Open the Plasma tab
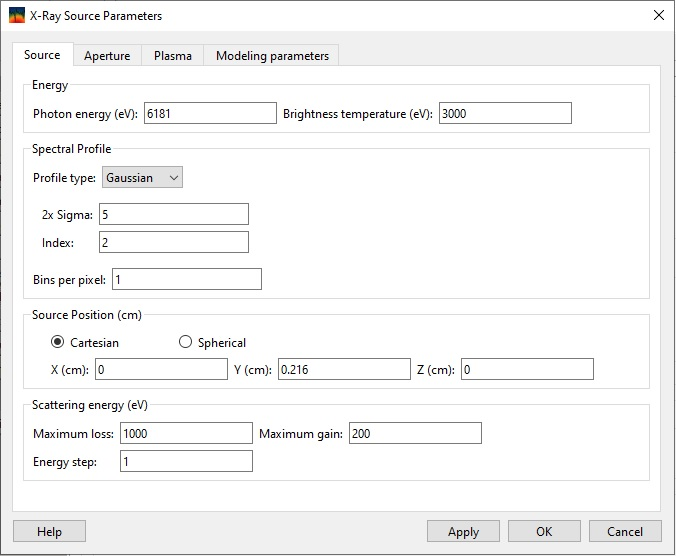The image size is (676, 556). [172, 56]
